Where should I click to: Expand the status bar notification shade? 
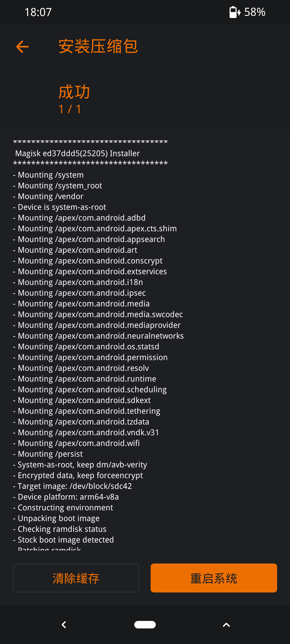pyautogui.click(x=145, y=12)
